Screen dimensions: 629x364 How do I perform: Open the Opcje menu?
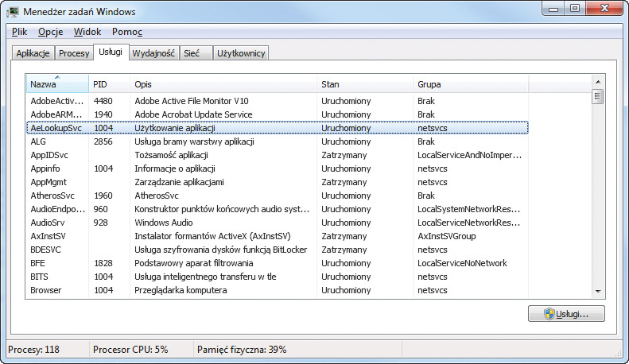(49, 32)
